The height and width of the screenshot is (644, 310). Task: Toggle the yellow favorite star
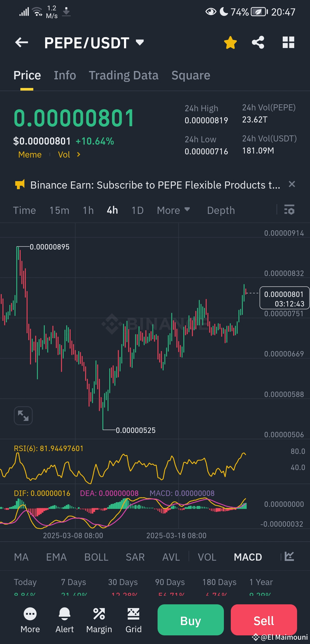pyautogui.click(x=230, y=43)
